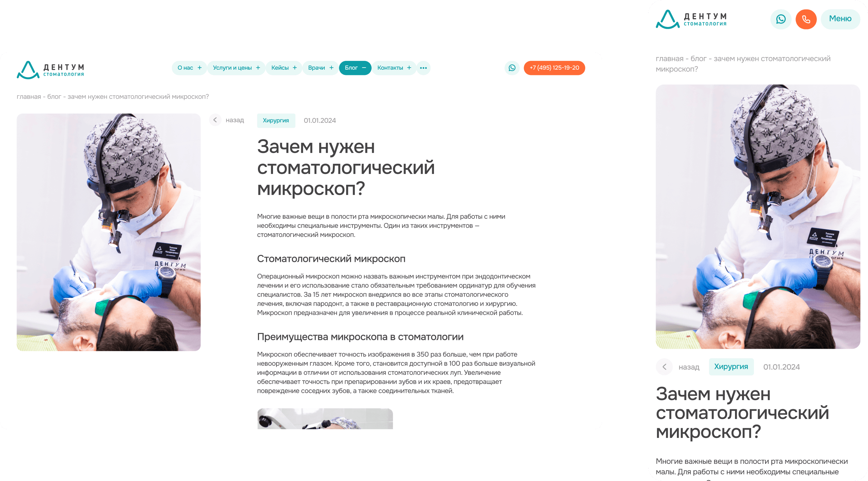Expand the "Кейсы" menu
Viewport: 868px width, 481px height.
point(284,68)
